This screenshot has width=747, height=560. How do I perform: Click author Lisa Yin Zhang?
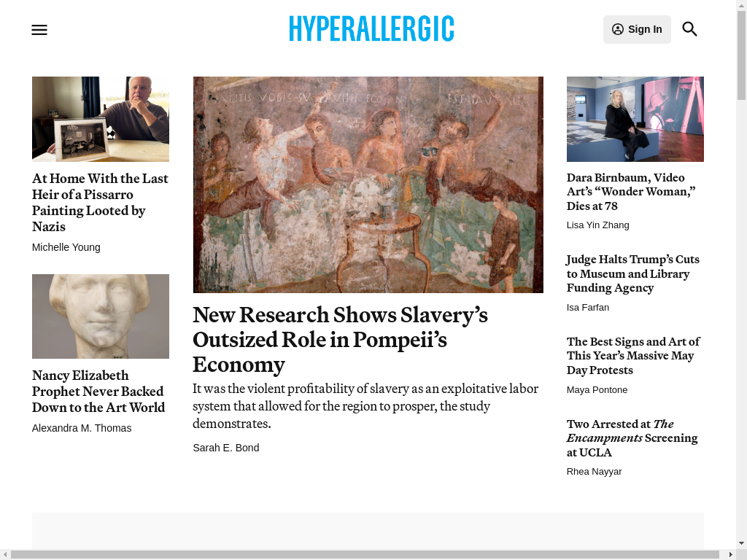(598, 225)
